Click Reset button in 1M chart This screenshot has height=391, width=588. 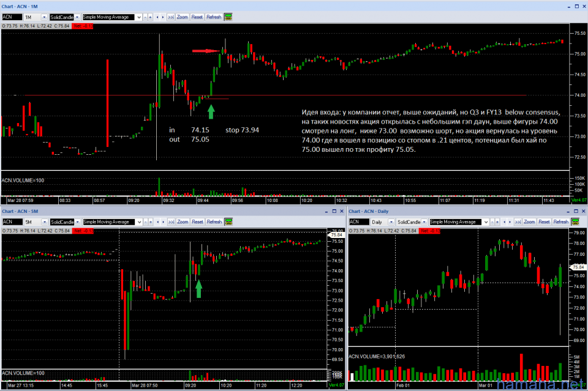tap(197, 17)
